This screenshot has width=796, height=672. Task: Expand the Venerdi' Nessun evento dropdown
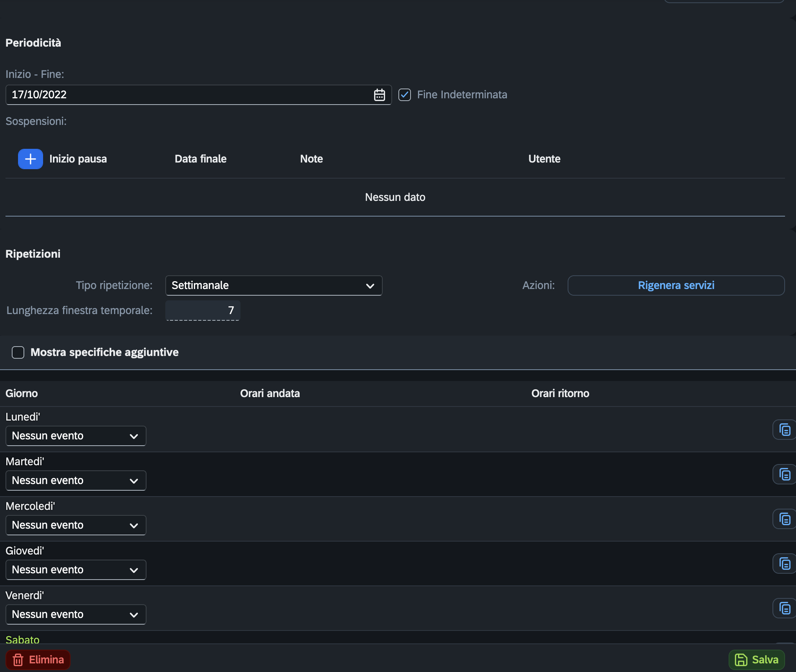point(76,614)
